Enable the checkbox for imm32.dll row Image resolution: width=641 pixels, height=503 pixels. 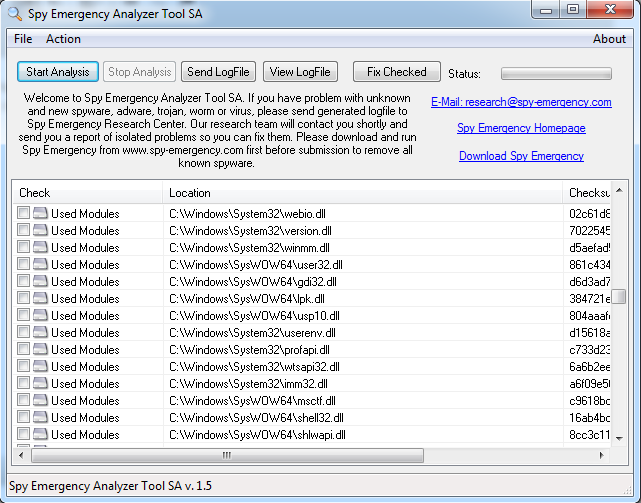23,383
